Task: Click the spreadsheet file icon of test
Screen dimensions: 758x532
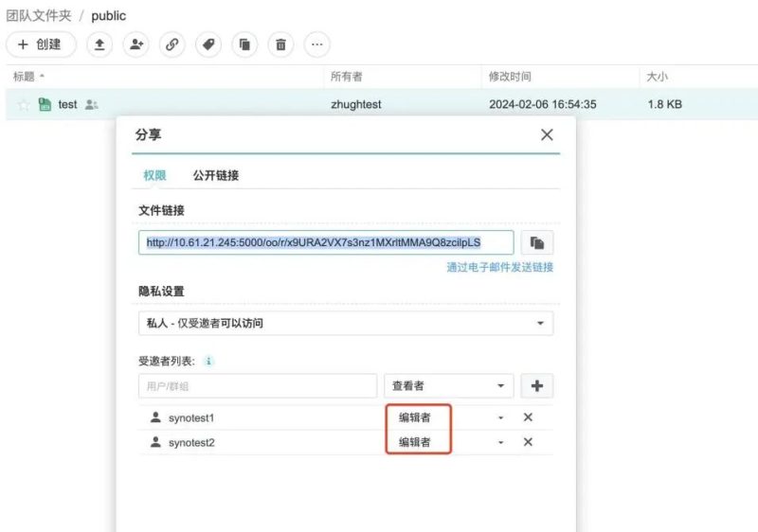Action: 45,104
